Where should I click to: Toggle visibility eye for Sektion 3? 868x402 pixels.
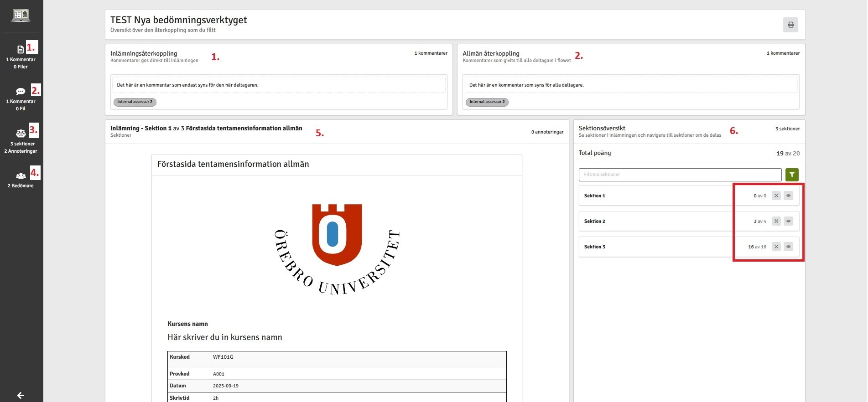[788, 247]
